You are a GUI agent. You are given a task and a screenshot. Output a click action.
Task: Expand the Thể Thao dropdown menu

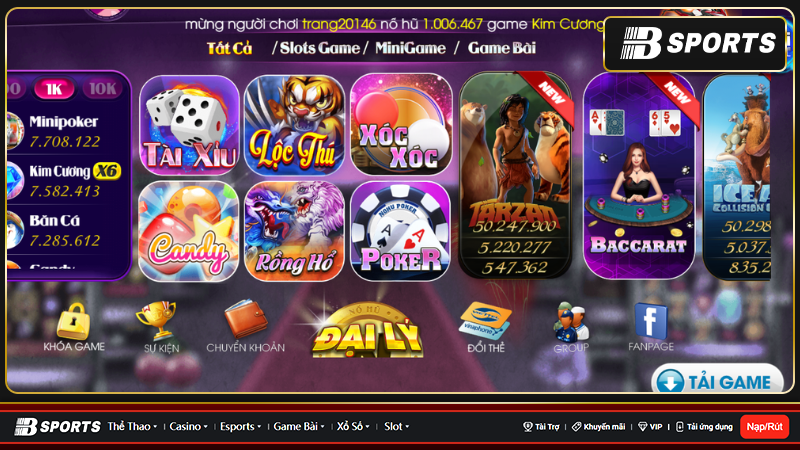click(132, 427)
